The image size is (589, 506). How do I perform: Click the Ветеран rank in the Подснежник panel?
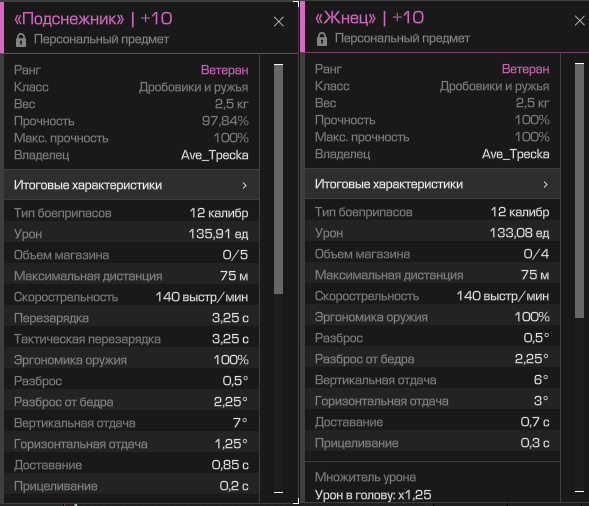225,70
